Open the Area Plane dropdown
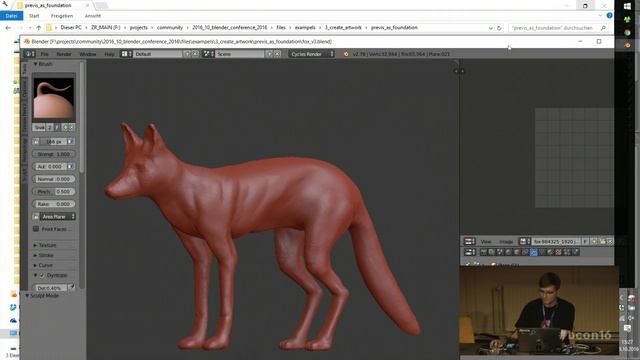Viewport: 640px width, 360px height. (x=58, y=217)
